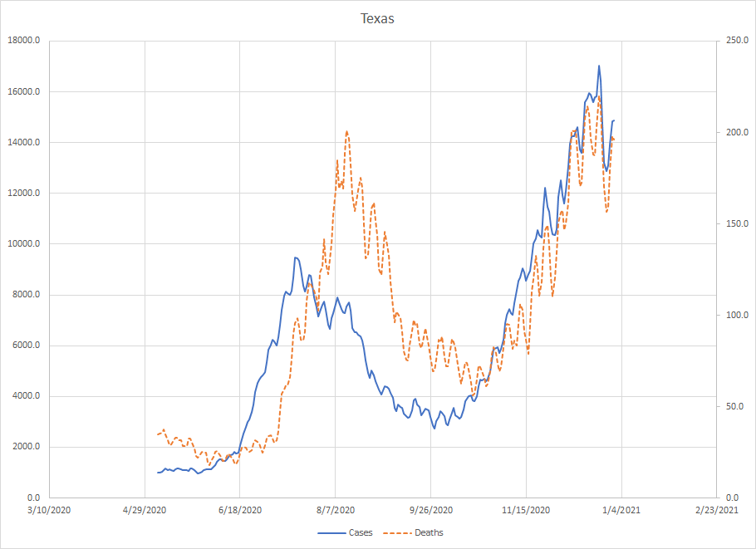Select the 4/29/2020 date axis label
The height and width of the screenshot is (549, 756).
(145, 510)
